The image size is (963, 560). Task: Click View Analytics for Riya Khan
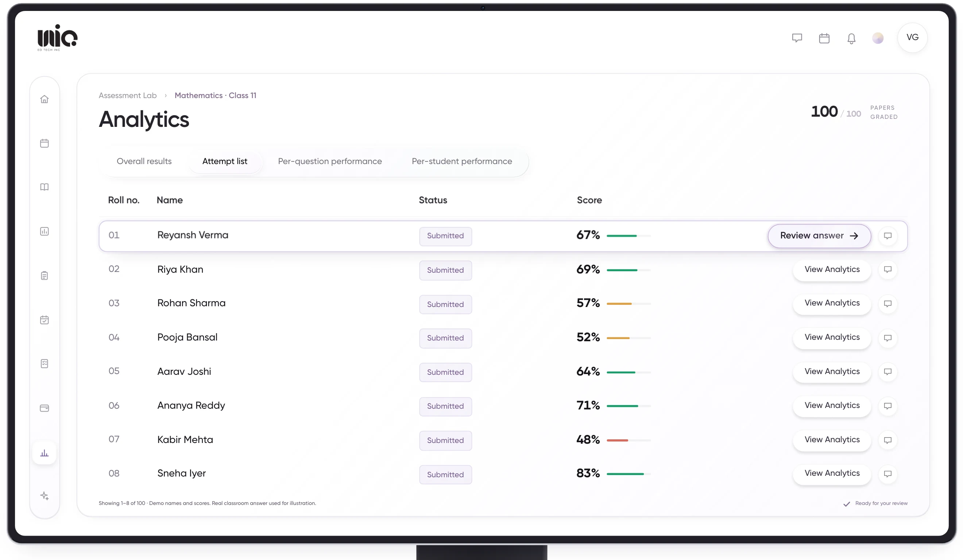point(832,270)
